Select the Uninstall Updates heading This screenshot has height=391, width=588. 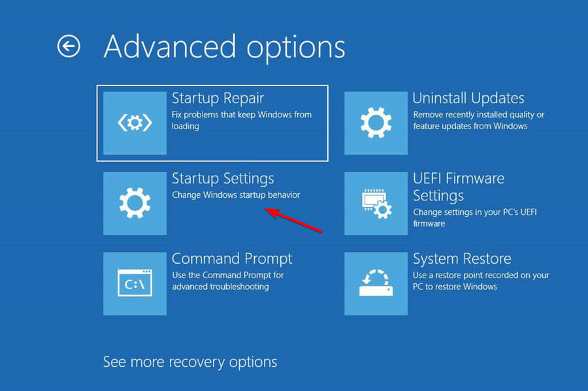pyautogui.click(x=468, y=98)
